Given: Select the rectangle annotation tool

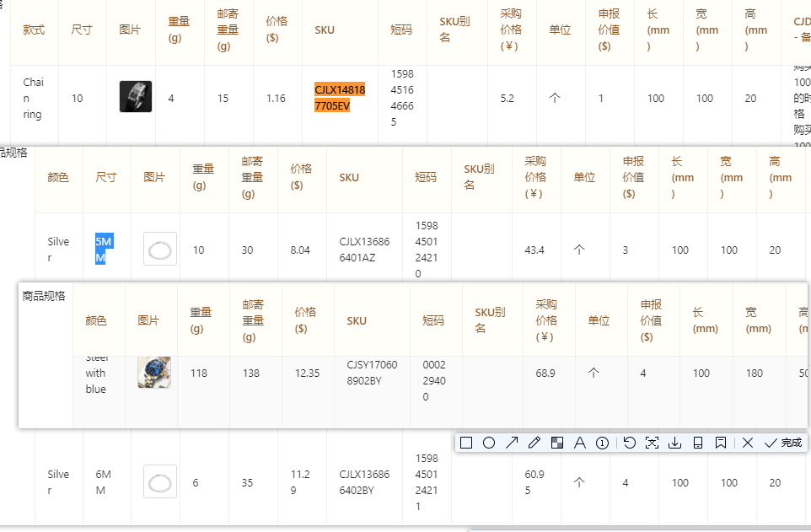Looking at the screenshot, I should coord(466,443).
